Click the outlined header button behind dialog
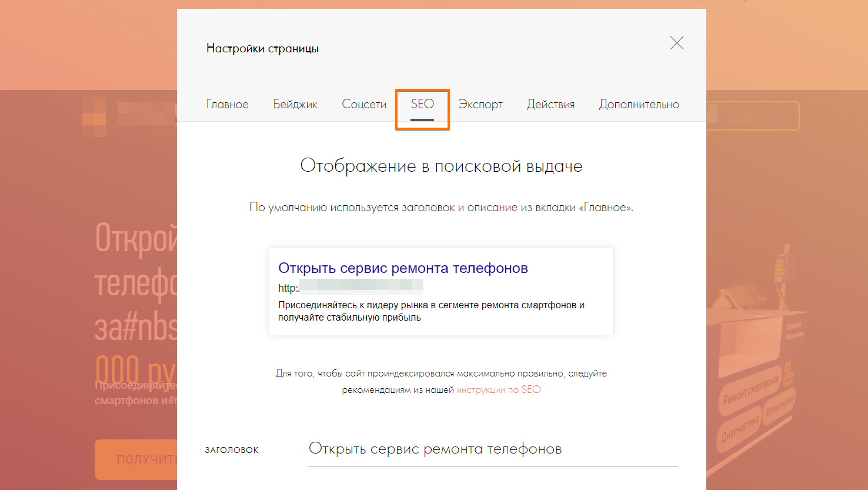This screenshot has width=868, height=490. (753, 115)
